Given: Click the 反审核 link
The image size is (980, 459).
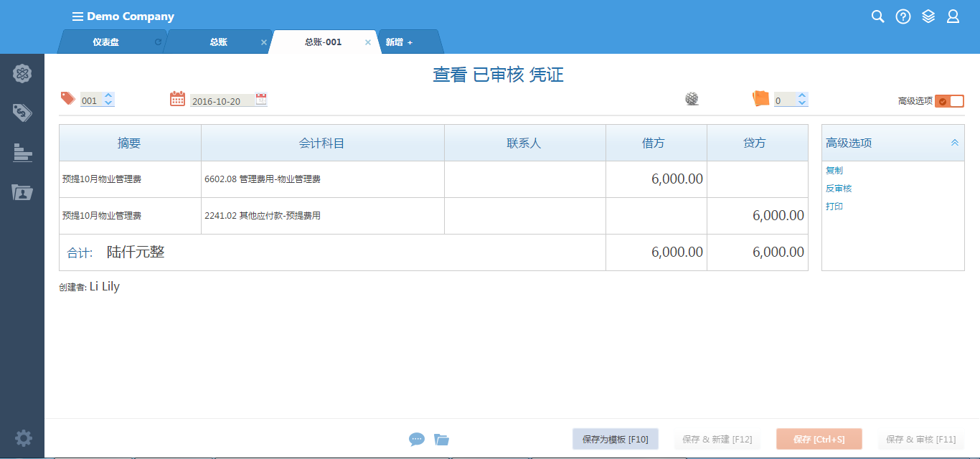Looking at the screenshot, I should 839,189.
